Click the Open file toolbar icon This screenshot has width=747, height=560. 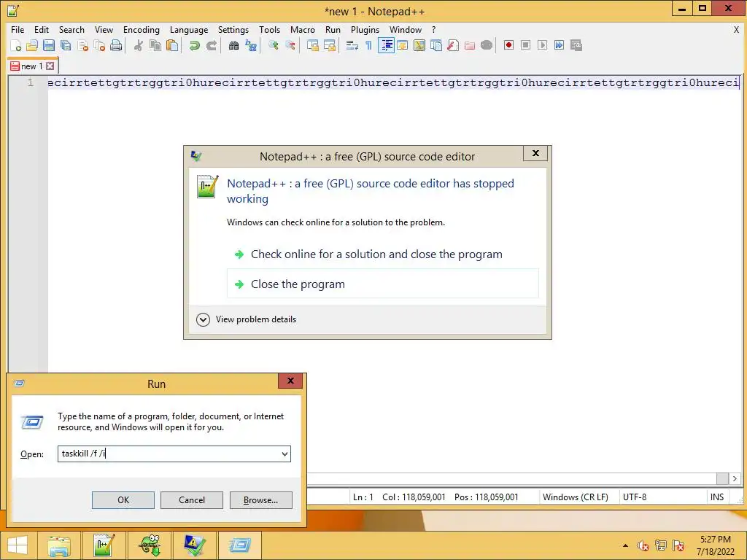pyautogui.click(x=32, y=46)
